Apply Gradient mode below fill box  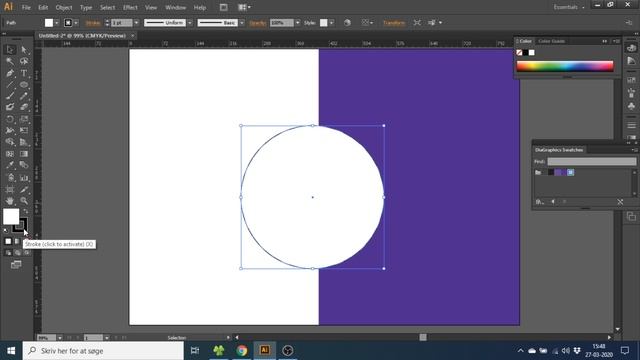tap(17, 242)
